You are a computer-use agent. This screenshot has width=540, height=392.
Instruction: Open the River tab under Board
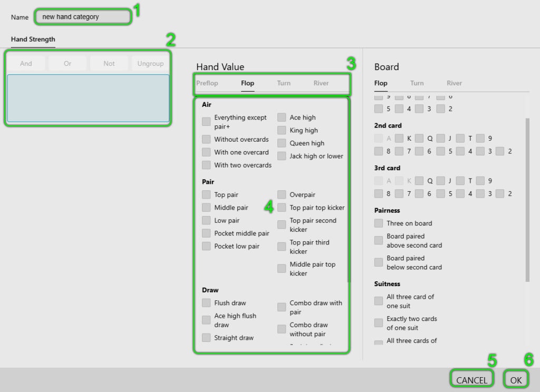tap(454, 83)
